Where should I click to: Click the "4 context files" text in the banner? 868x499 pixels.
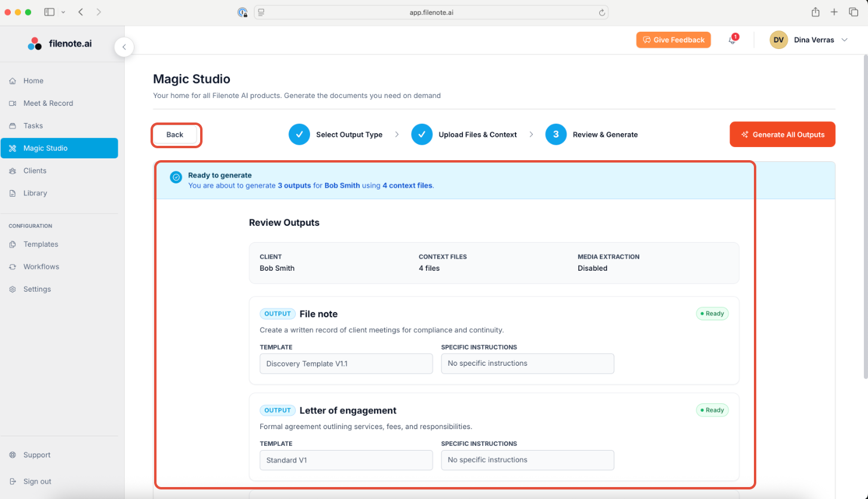point(407,185)
